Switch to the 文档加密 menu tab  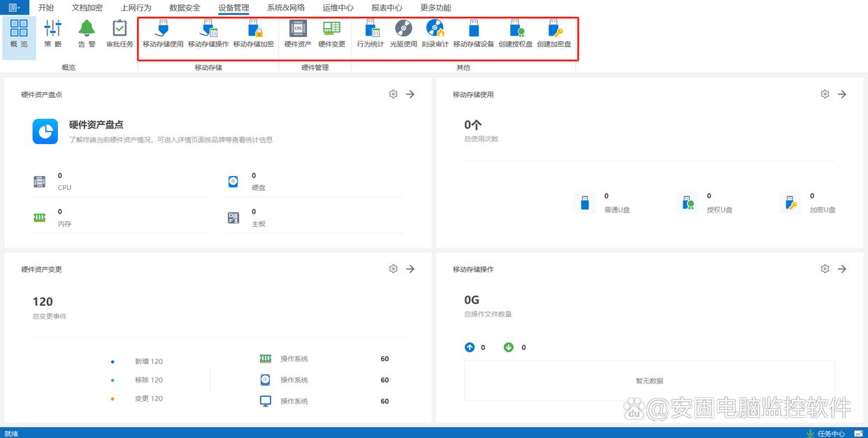tap(87, 8)
